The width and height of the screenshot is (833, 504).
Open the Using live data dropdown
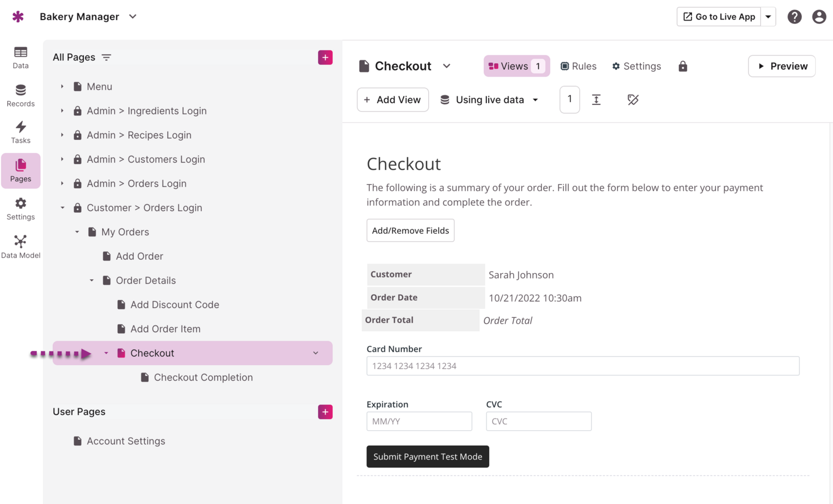(489, 100)
